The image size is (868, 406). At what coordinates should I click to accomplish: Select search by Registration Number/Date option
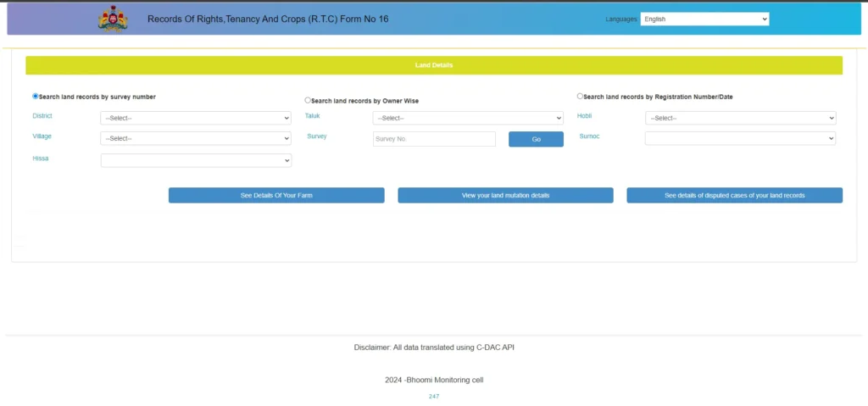[580, 97]
